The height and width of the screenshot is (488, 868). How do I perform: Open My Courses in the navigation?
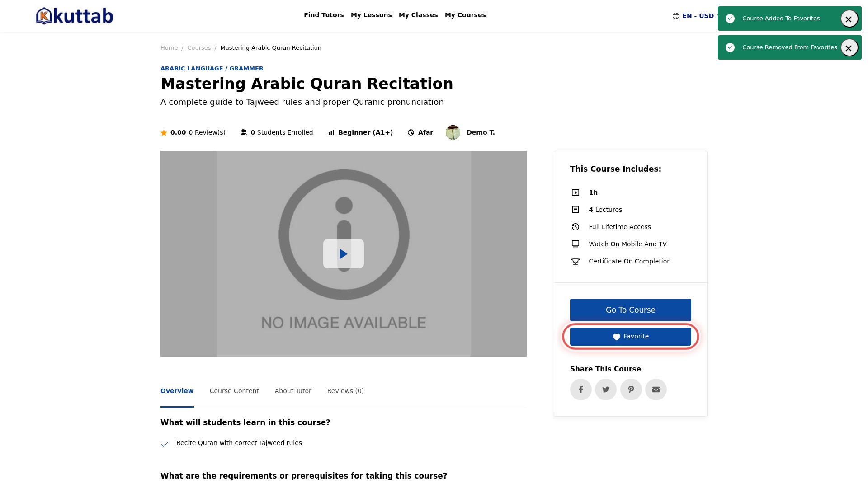(465, 15)
